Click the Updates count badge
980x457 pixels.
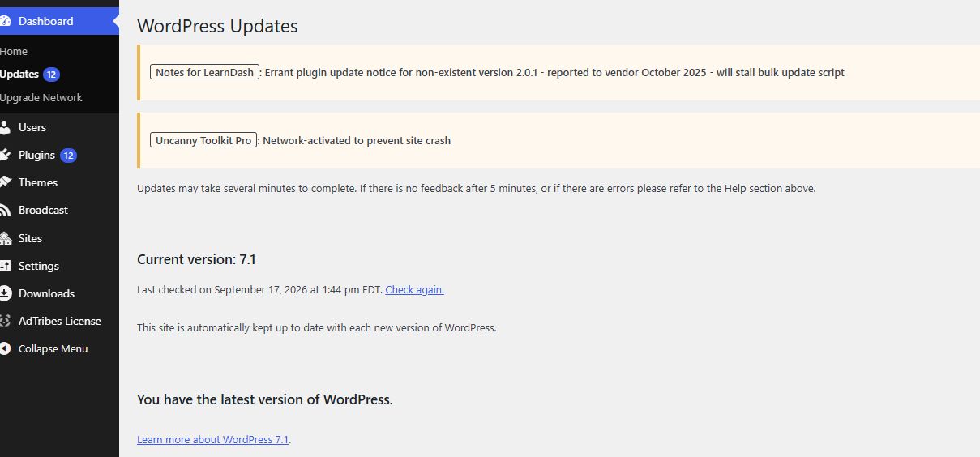point(51,75)
